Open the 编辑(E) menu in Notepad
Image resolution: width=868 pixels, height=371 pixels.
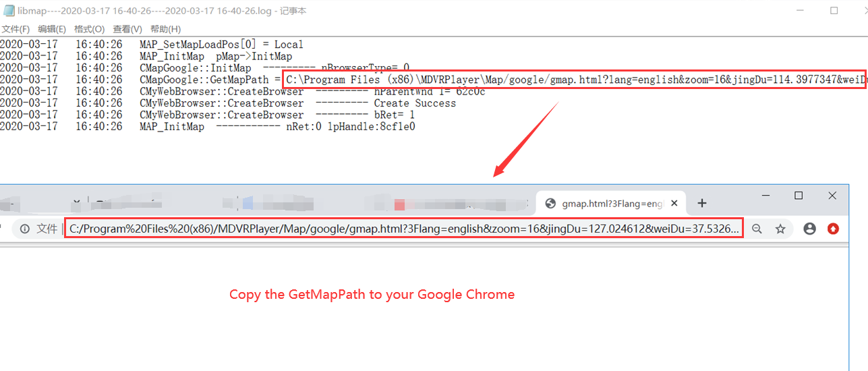52,29
